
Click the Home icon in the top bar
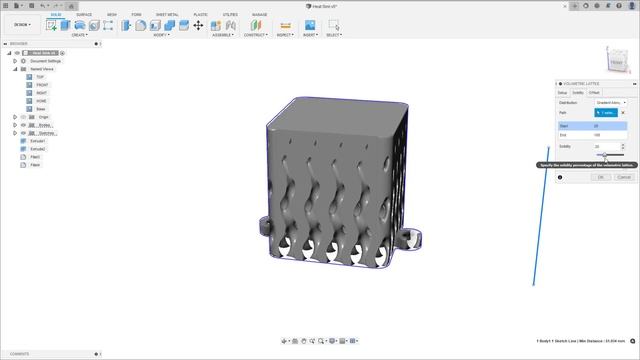coord(71,6)
